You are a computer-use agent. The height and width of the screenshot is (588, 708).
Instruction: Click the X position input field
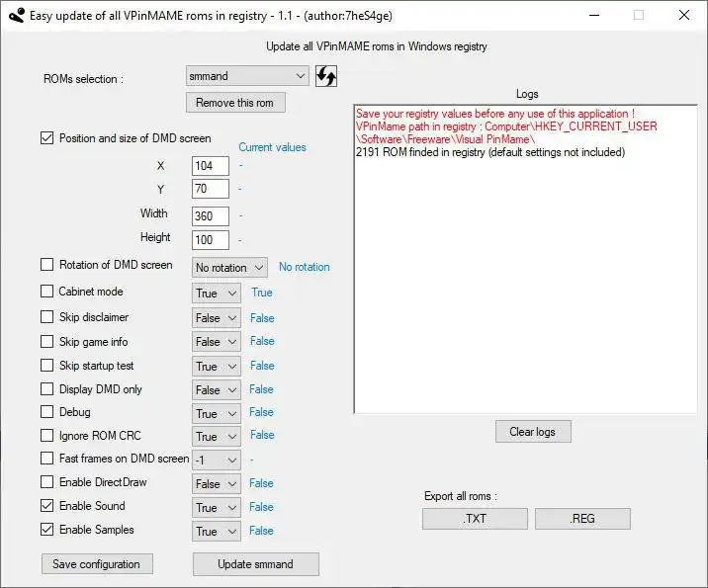click(x=211, y=166)
